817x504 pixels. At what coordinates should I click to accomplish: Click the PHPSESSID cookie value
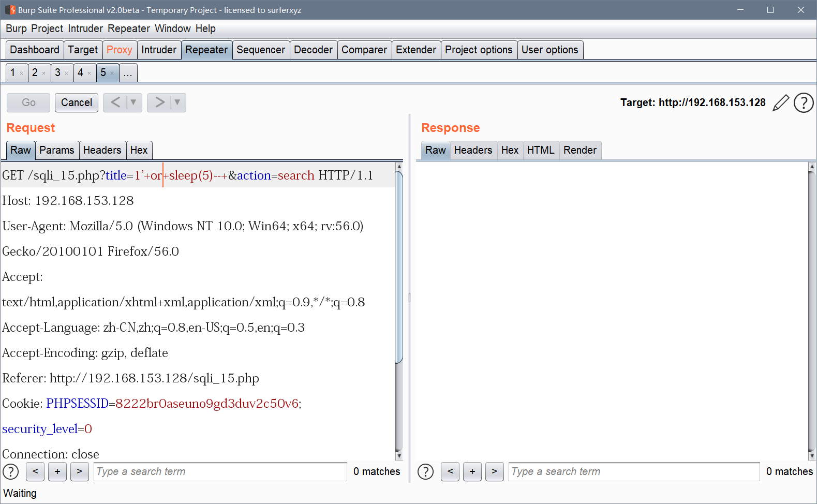(207, 404)
